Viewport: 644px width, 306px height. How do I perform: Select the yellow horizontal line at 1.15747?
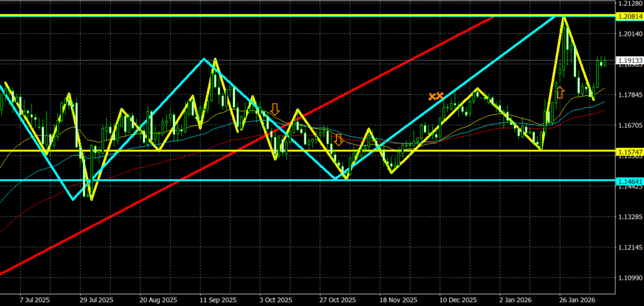pos(189,150)
